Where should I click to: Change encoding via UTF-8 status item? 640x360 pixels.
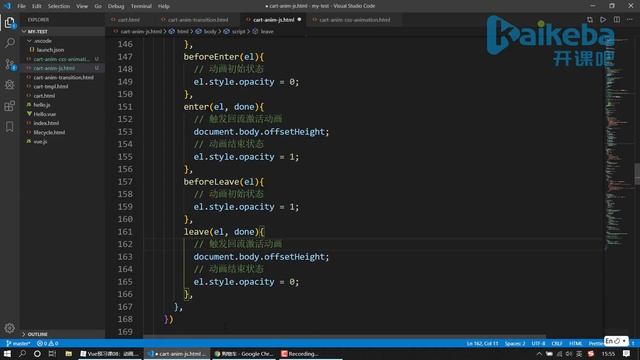tap(538, 343)
